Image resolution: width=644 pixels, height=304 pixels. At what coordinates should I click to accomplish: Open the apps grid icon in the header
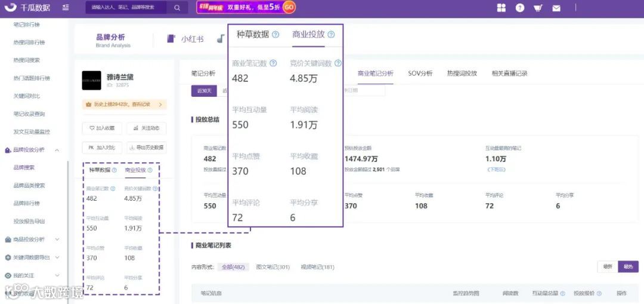pyautogui.click(x=501, y=8)
